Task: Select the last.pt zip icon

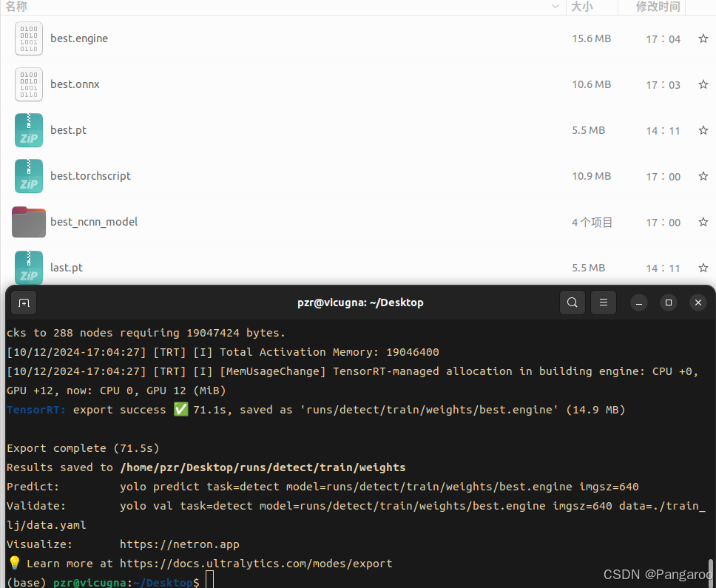Action: point(29,268)
